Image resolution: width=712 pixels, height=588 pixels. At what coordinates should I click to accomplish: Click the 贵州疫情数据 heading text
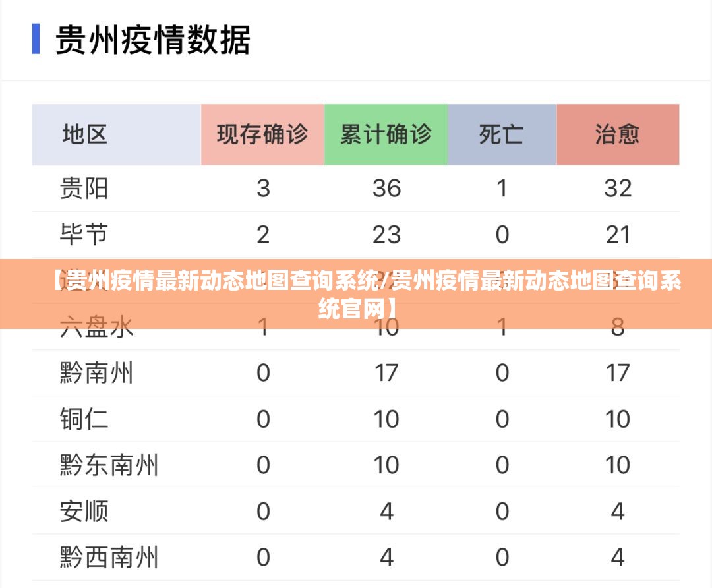tap(153, 40)
